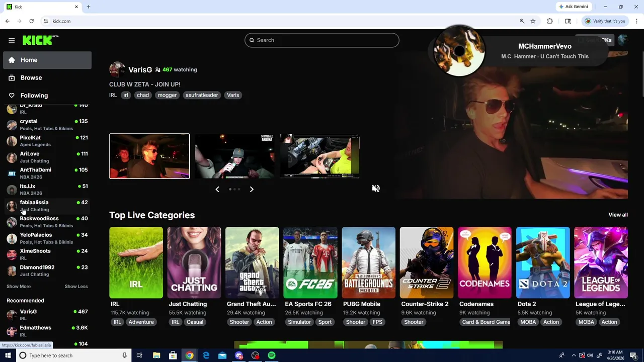Open Windows Start menu
This screenshot has height=362, width=644.
point(8,355)
